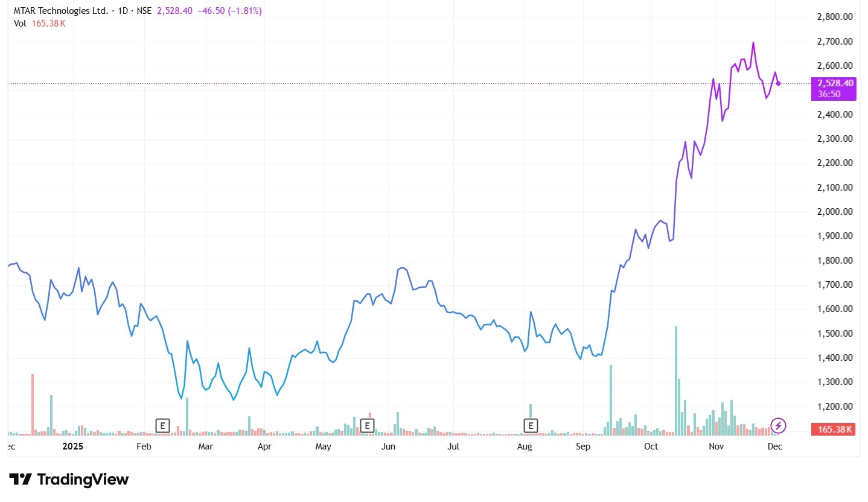Click the tall green volume bar in September
Image resolution: width=868 pixels, height=502 pixels.
pyautogui.click(x=611, y=399)
